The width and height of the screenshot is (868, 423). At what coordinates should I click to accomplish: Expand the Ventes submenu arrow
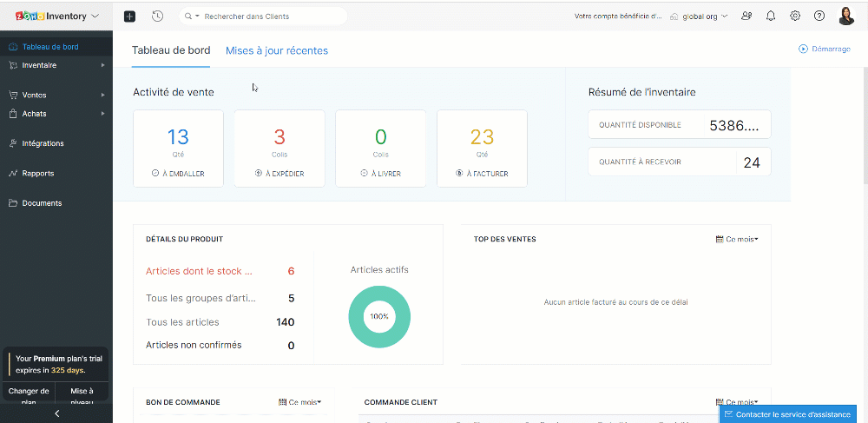[103, 96]
